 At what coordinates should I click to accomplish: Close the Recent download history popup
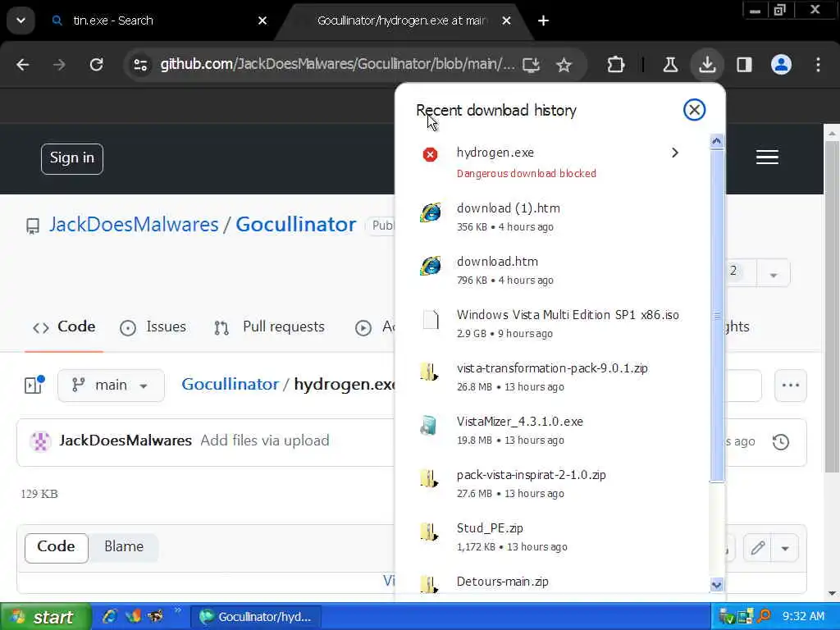click(694, 110)
